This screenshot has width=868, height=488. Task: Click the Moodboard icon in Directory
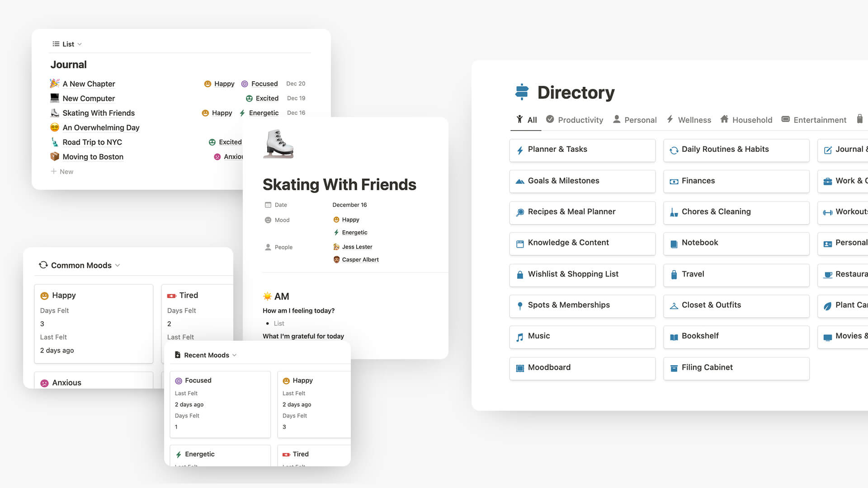pyautogui.click(x=519, y=367)
